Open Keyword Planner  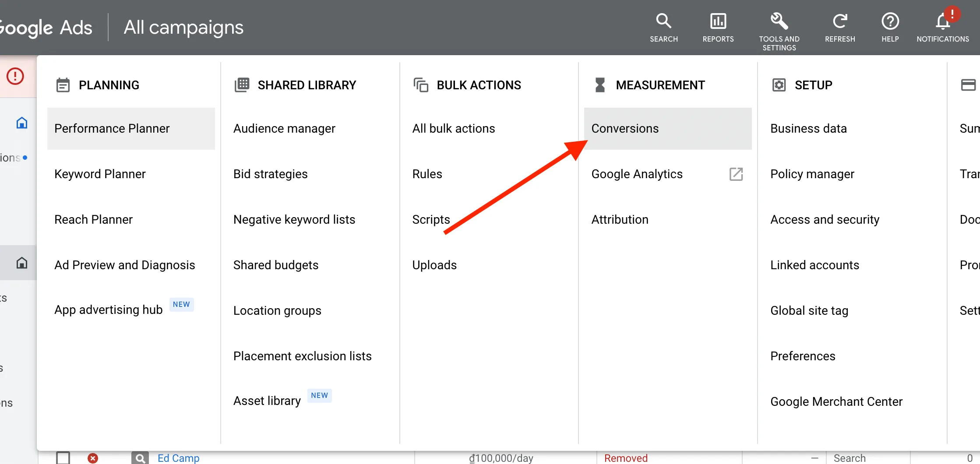pos(100,174)
